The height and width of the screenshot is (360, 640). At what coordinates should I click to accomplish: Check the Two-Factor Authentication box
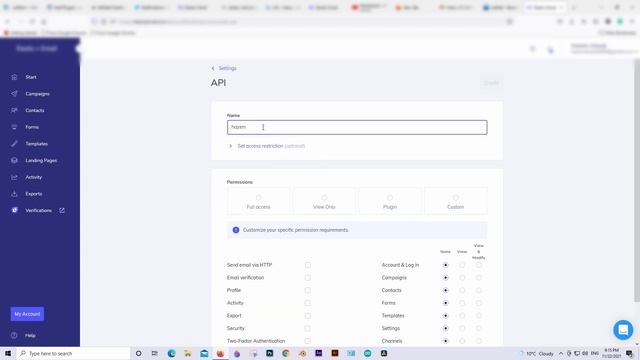(x=307, y=341)
